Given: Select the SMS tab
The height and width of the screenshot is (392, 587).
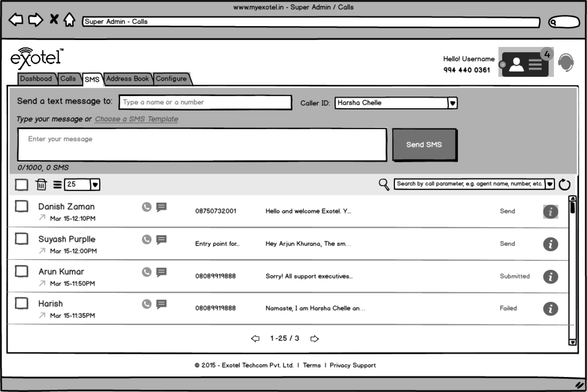Looking at the screenshot, I should [x=92, y=79].
